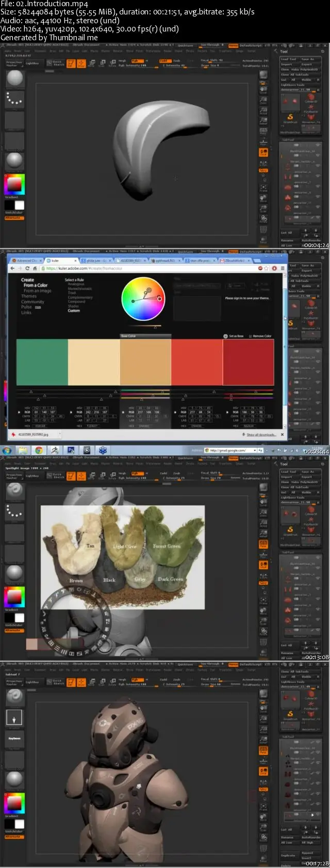Image resolution: width=330 pixels, height=868 pixels.
Task: Collapse the Tool palette in the 00:04:24 frame
Action: (x=284, y=52)
